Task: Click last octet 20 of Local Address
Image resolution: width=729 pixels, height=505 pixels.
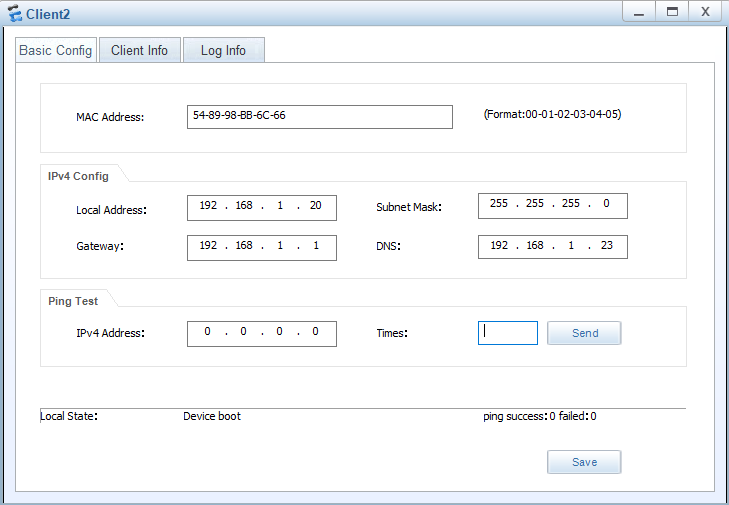Action: (x=315, y=206)
